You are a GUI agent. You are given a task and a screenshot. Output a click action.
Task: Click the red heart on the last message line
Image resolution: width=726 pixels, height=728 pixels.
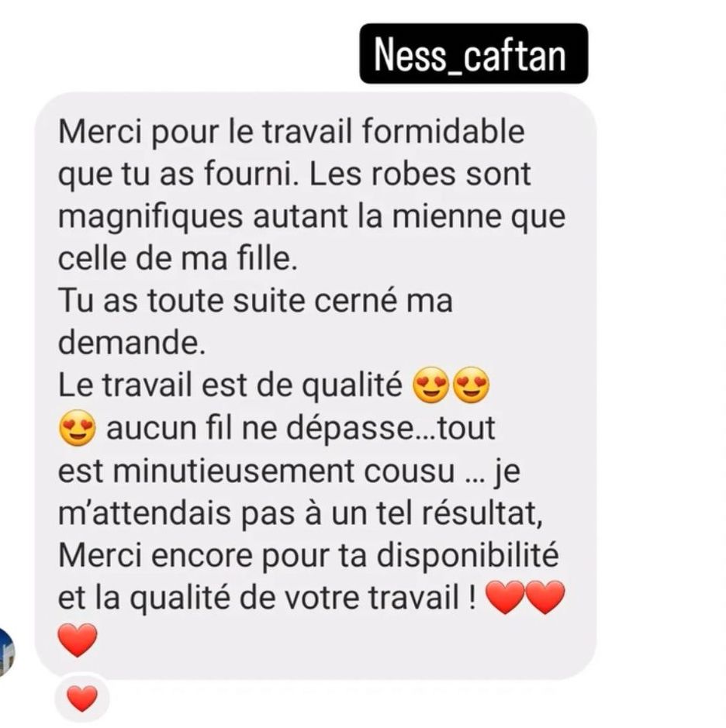click(78, 640)
